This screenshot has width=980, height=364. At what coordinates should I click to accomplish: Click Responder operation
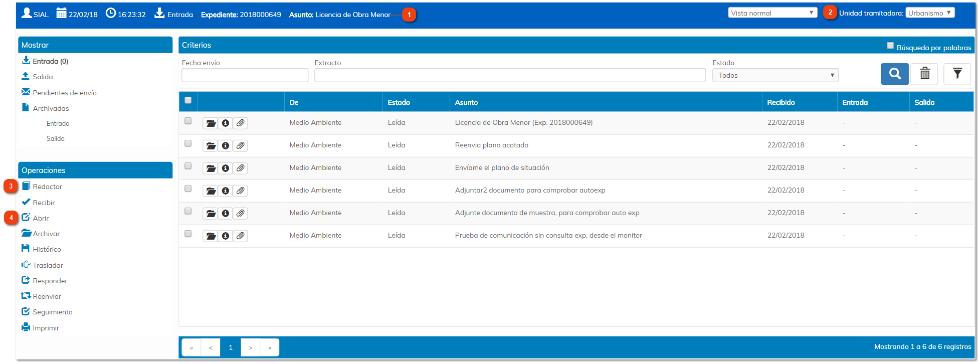[x=45, y=281]
